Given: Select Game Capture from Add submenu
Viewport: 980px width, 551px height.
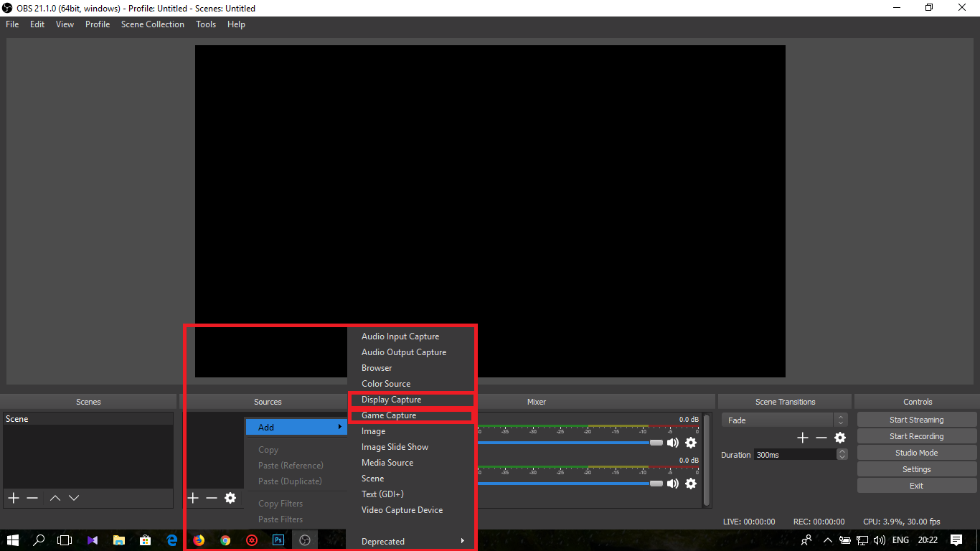Looking at the screenshot, I should 412,415.
